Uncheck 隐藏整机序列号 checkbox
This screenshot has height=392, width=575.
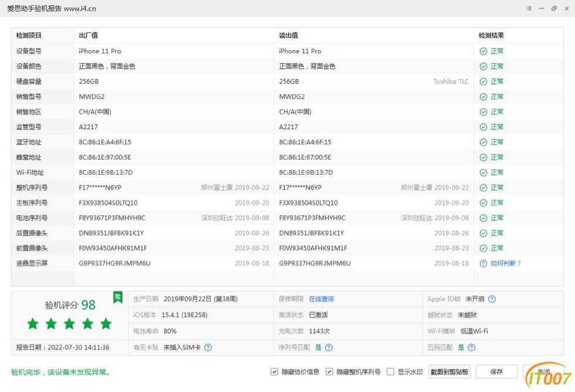[x=329, y=372]
